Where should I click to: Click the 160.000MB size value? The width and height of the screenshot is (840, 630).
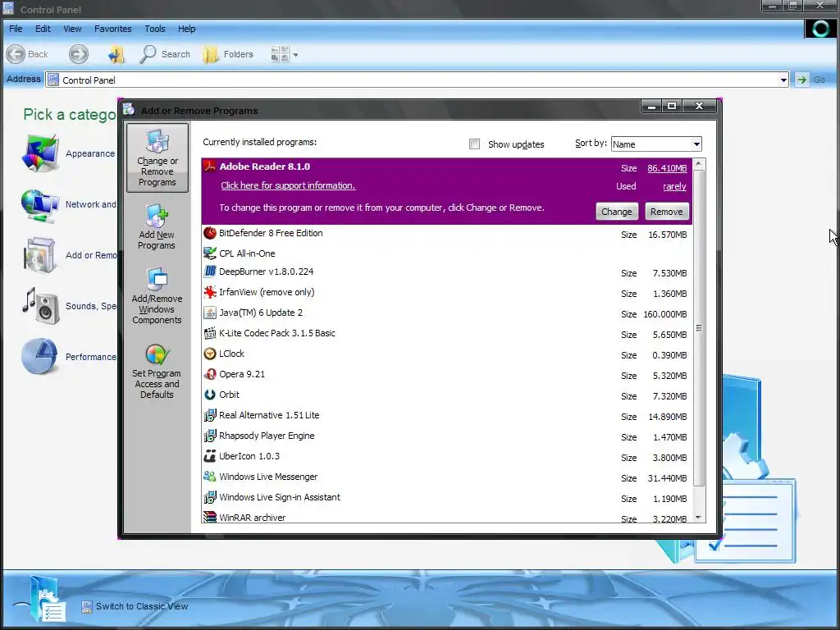pos(665,314)
